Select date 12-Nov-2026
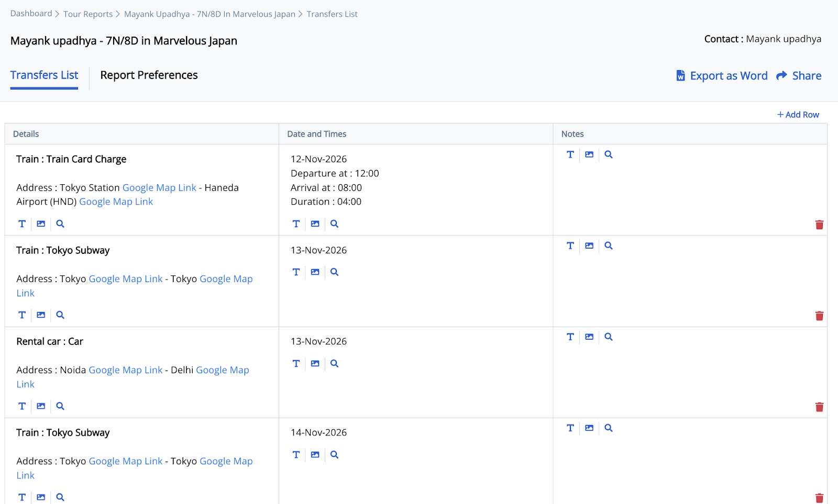Viewport: 838px width, 504px height. click(318, 159)
